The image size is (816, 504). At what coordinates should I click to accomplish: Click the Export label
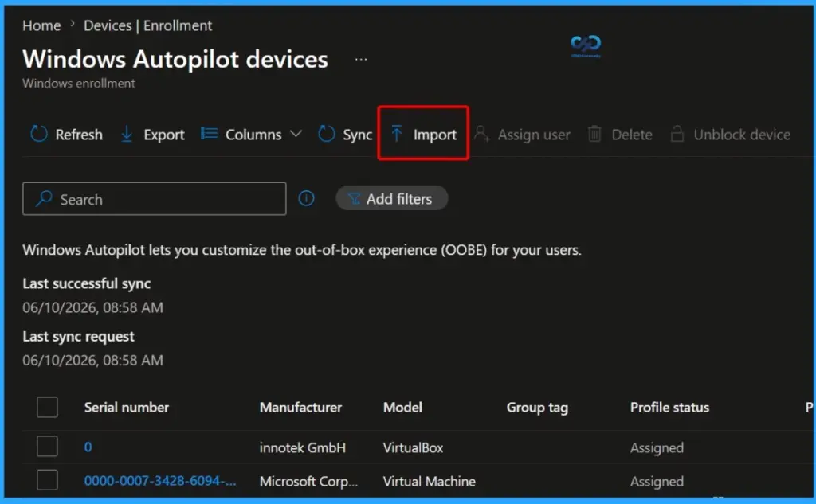pyautogui.click(x=164, y=135)
